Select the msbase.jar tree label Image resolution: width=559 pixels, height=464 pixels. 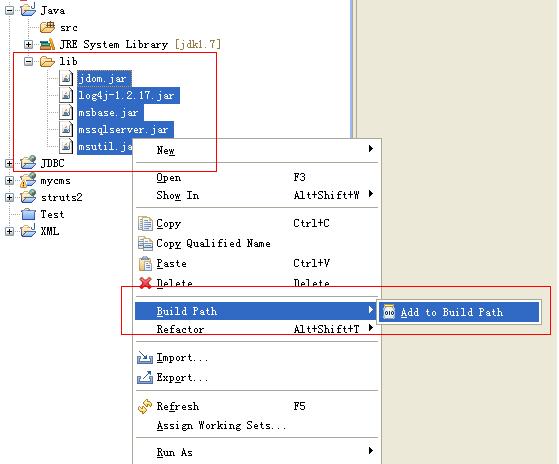pyautogui.click(x=110, y=113)
